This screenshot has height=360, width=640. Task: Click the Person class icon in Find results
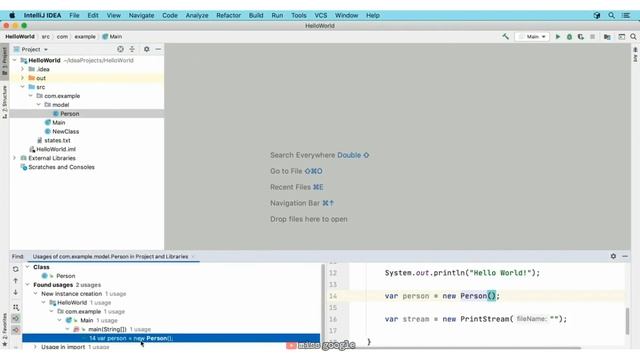coord(44,276)
